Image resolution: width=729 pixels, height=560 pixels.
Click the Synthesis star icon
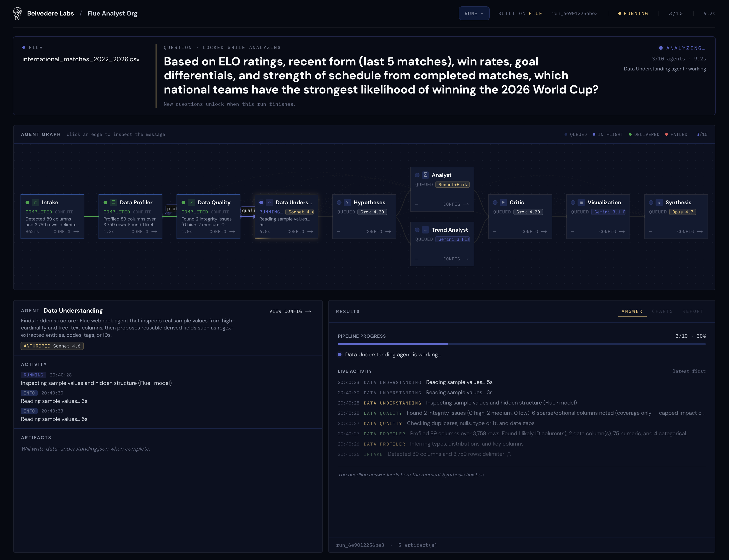(x=659, y=203)
